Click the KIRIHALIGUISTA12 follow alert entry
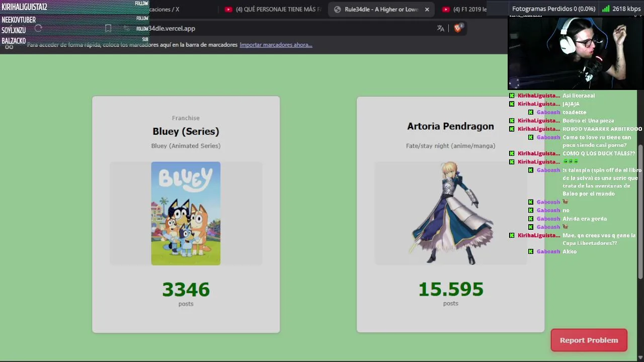The height and width of the screenshot is (362, 644). click(x=74, y=6)
